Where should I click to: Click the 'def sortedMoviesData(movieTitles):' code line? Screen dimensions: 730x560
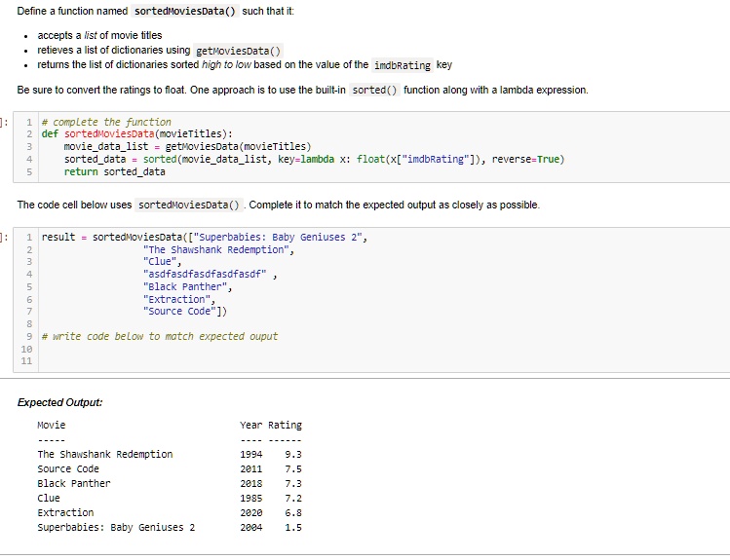pos(136,134)
